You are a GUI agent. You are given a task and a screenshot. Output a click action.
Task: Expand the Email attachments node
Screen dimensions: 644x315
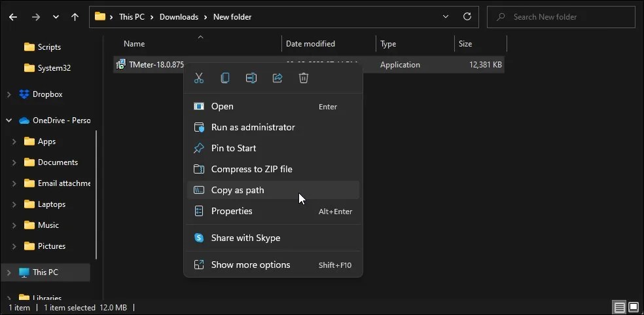pyautogui.click(x=14, y=184)
